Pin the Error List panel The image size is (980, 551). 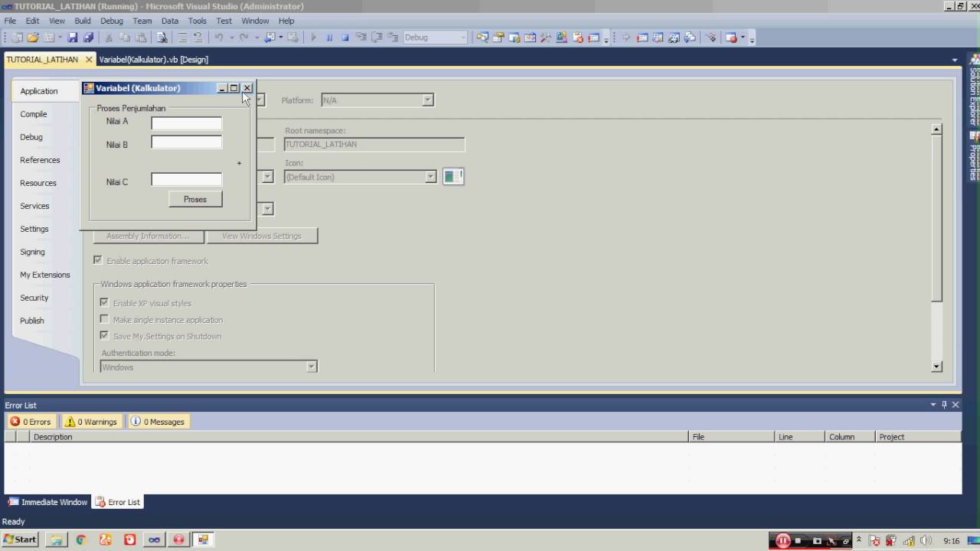point(944,405)
